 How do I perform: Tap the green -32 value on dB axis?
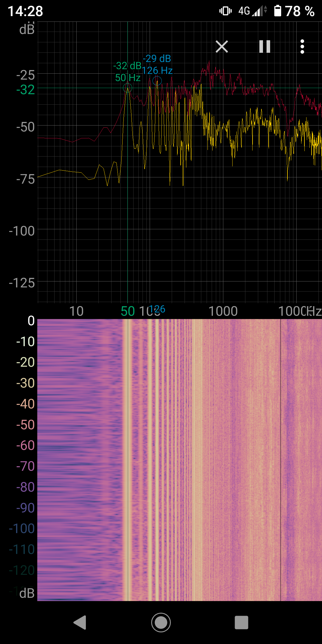coord(26,90)
